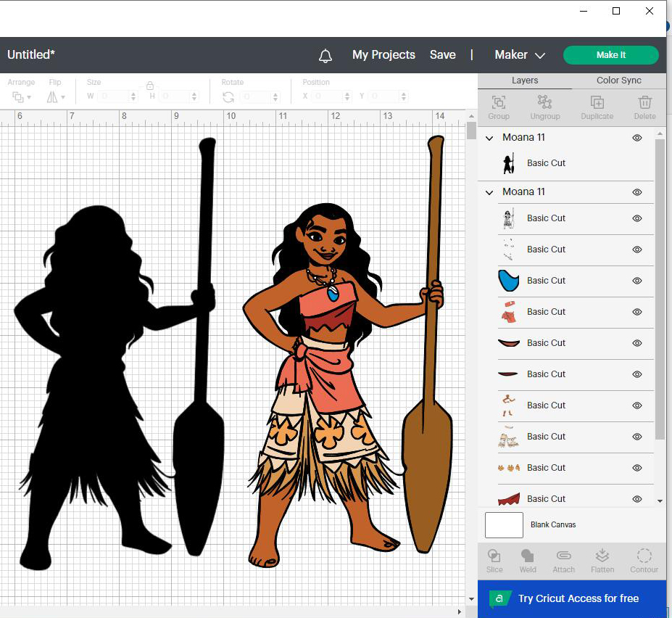672x618 pixels.
Task: Open My Projects
Action: point(383,55)
